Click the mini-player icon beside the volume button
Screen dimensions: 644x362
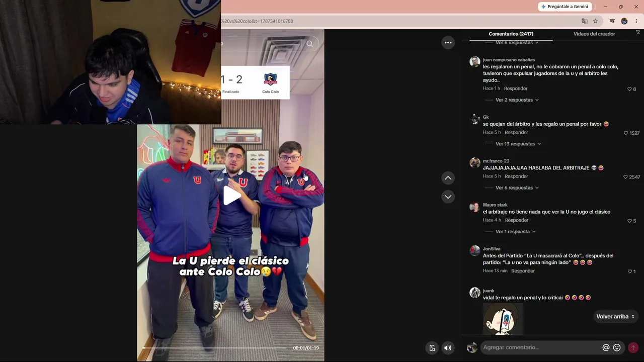(432, 348)
